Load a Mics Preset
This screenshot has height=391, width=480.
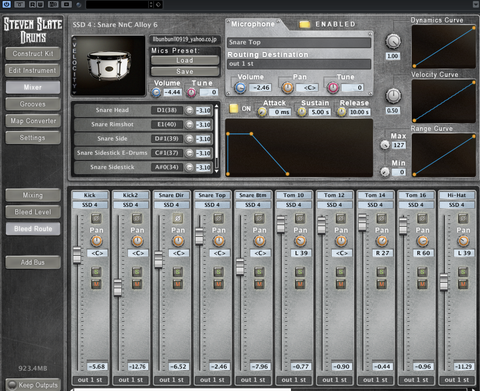click(185, 60)
